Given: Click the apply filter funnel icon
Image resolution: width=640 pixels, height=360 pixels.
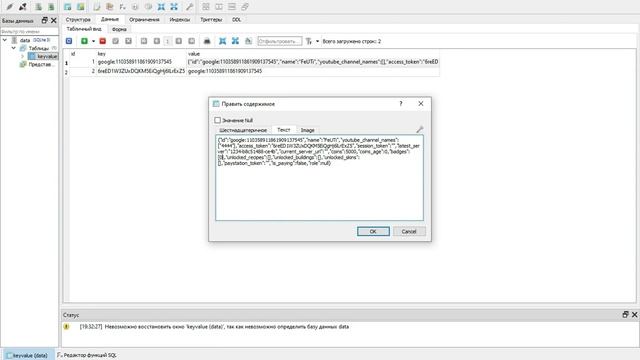Looking at the screenshot, I should 309,41.
